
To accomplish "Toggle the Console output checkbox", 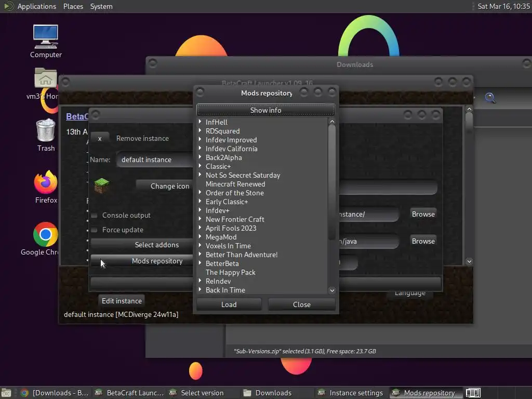I will pyautogui.click(x=95, y=215).
